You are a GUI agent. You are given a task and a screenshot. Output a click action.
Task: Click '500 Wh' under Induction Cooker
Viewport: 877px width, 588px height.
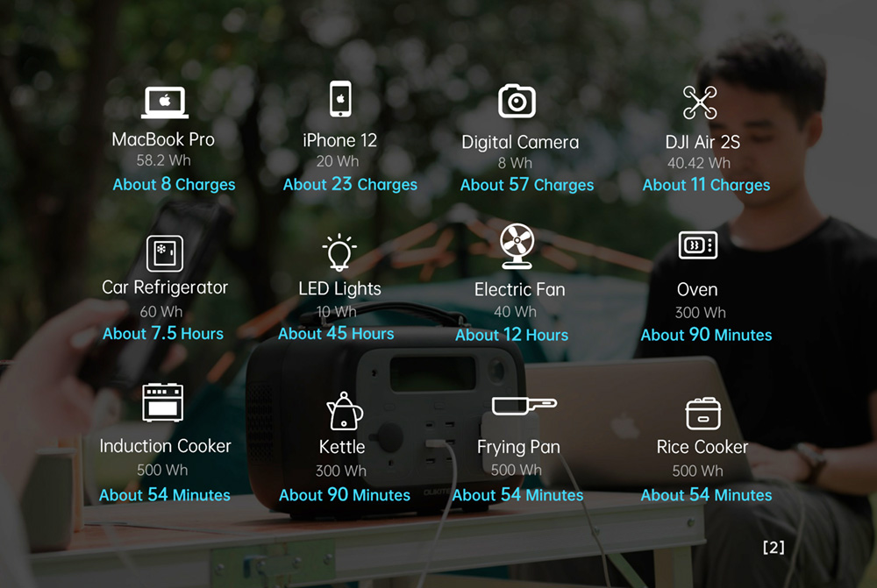162,470
